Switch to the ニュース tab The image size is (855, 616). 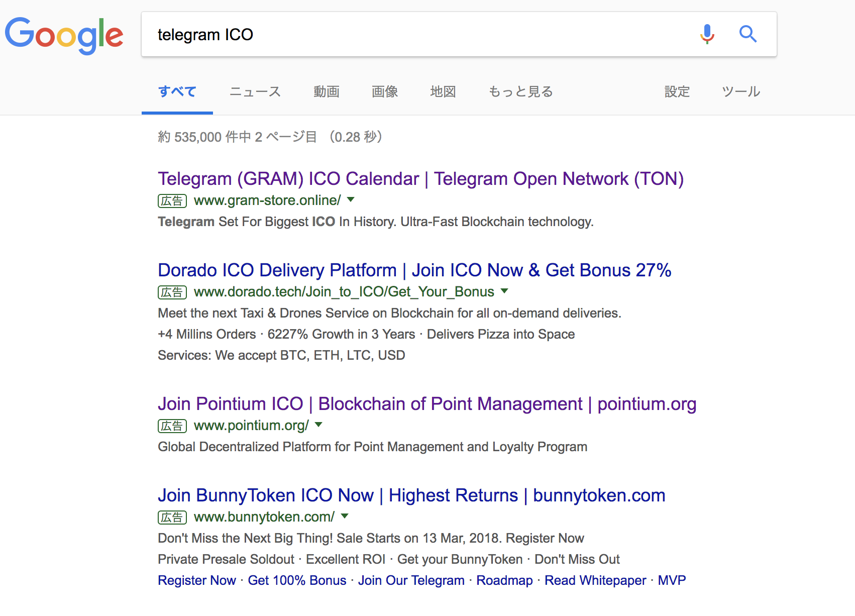click(x=255, y=92)
